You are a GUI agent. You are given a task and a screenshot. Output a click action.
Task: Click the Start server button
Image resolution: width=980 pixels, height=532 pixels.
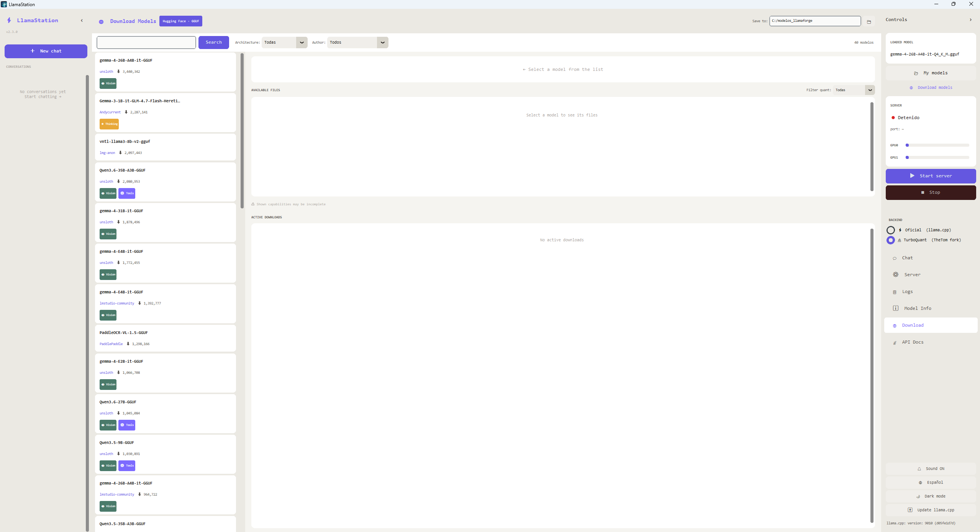(931, 176)
